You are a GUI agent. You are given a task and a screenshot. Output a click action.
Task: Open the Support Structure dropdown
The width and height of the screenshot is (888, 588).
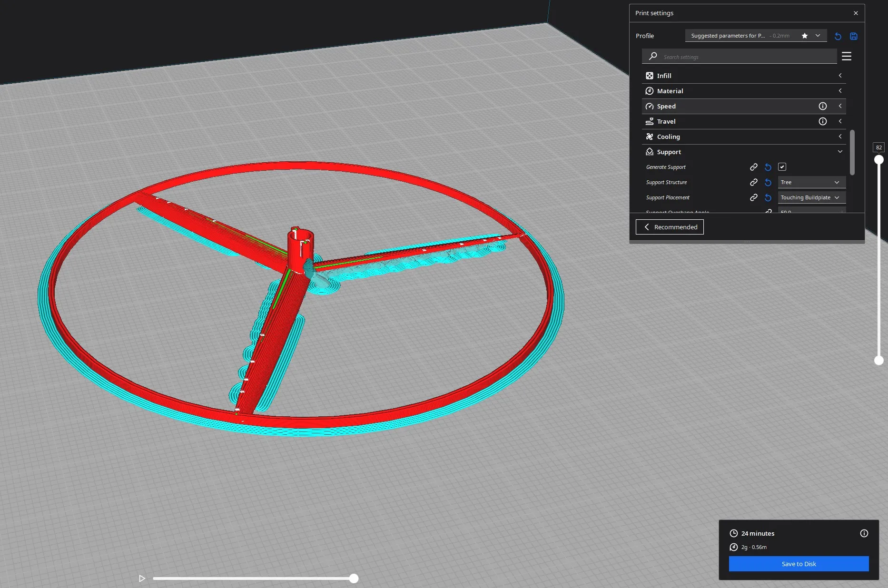point(811,182)
